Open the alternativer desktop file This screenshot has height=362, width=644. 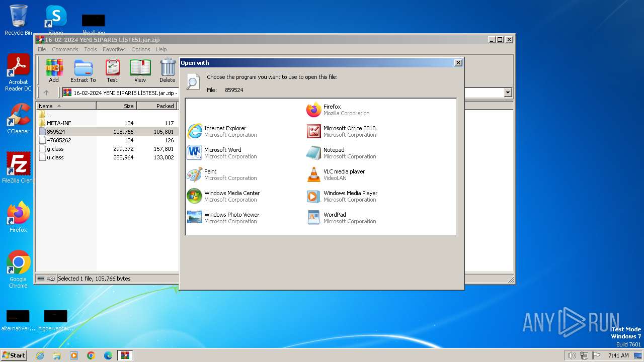pyautogui.click(x=18, y=321)
